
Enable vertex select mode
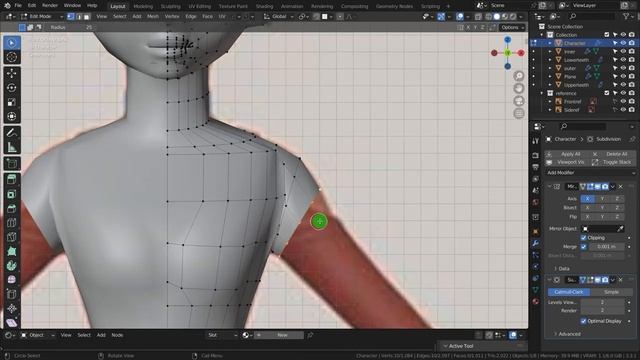[71, 17]
